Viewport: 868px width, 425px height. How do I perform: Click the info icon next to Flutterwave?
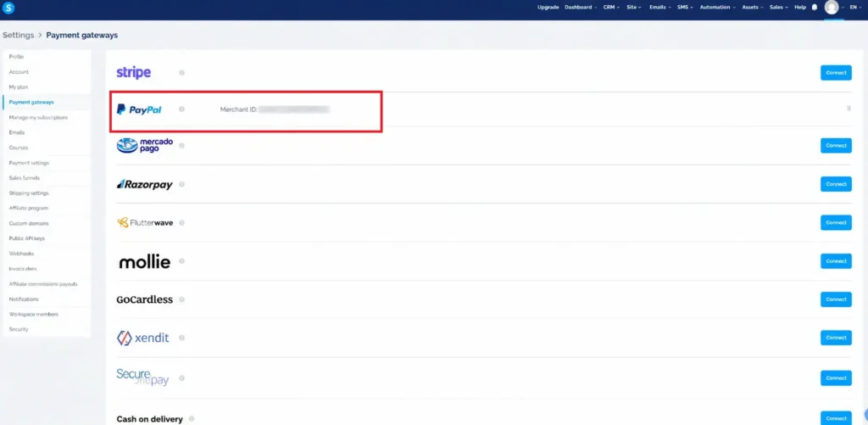pyautogui.click(x=181, y=223)
